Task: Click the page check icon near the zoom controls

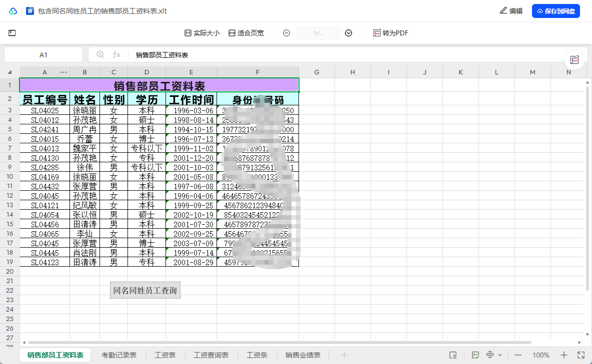Action: coord(474,355)
